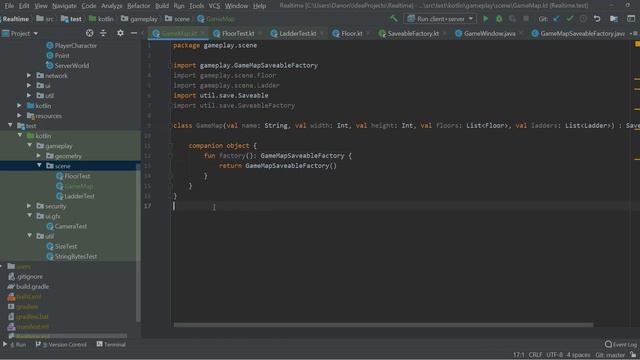This screenshot has width=640, height=360.
Task: Click Git commit green checkmark
Action: pos(570,19)
